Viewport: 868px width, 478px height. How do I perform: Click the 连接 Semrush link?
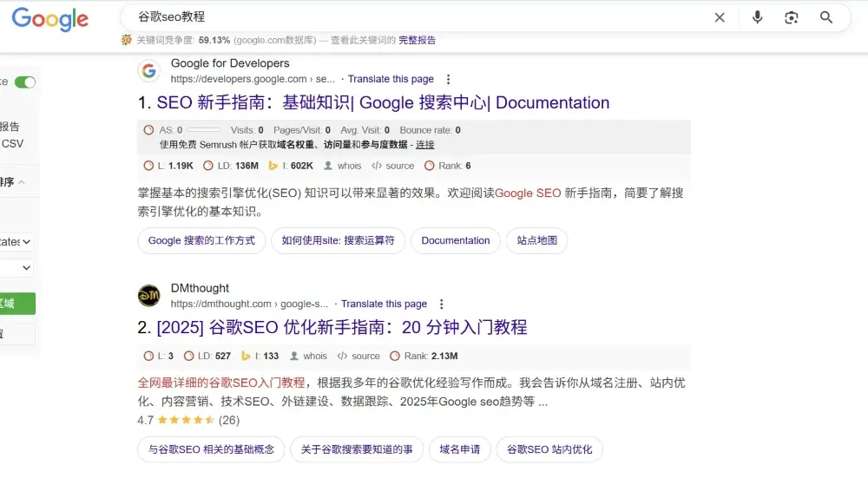coord(425,144)
